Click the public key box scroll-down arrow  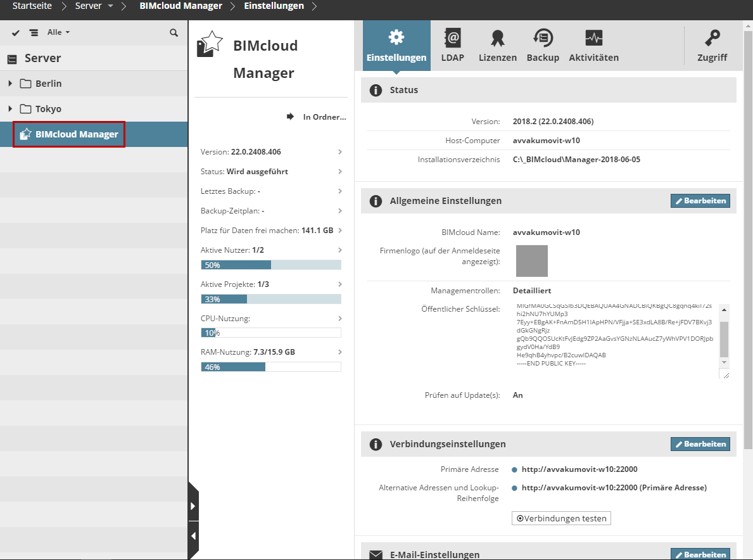(725, 362)
